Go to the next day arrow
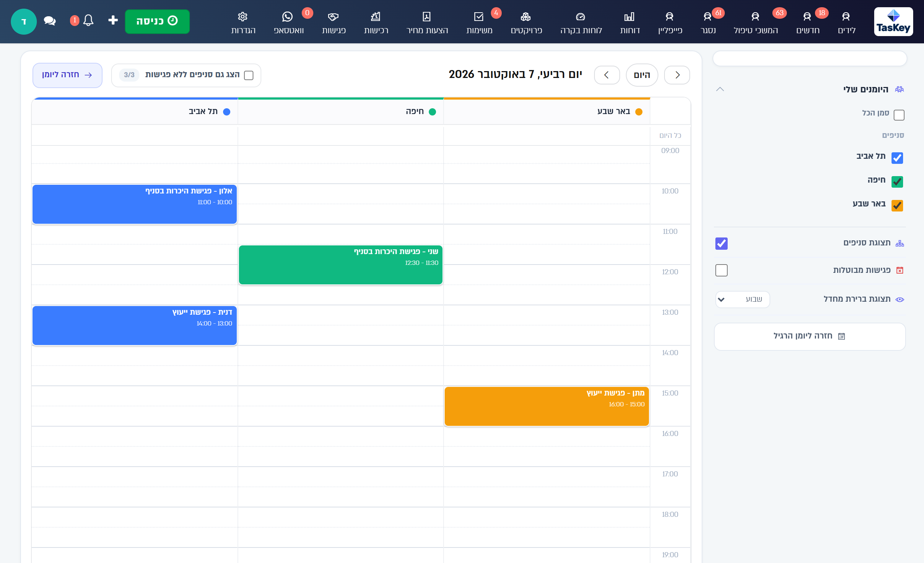Image resolution: width=924 pixels, height=563 pixels. click(x=607, y=75)
